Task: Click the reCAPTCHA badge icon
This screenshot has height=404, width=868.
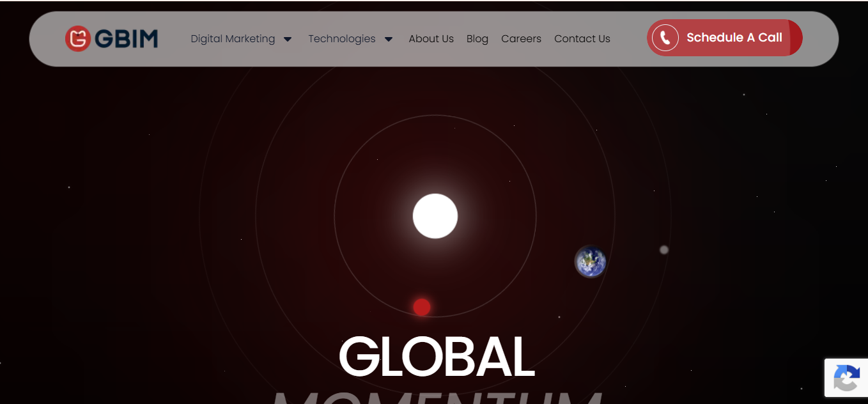Action: click(x=846, y=378)
